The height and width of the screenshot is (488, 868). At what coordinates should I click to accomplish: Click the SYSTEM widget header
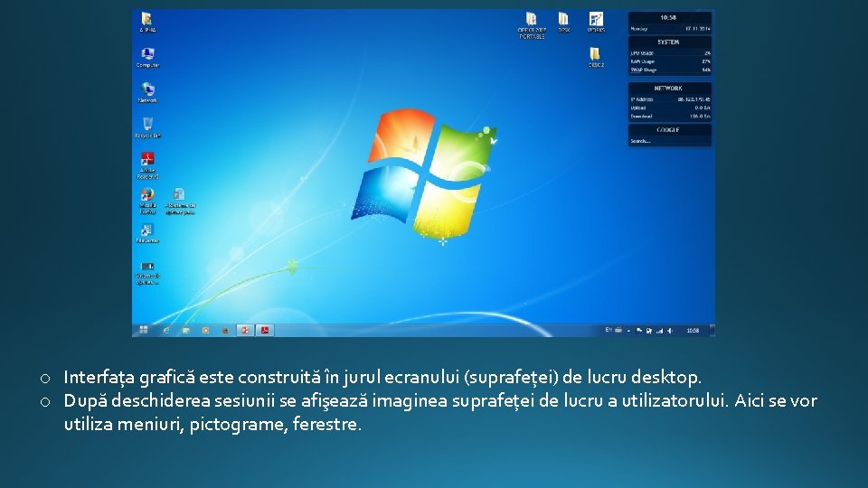coord(668,42)
